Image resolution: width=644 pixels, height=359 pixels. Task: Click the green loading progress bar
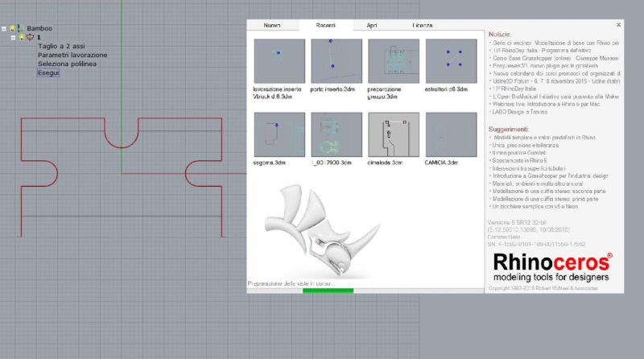tap(328, 291)
